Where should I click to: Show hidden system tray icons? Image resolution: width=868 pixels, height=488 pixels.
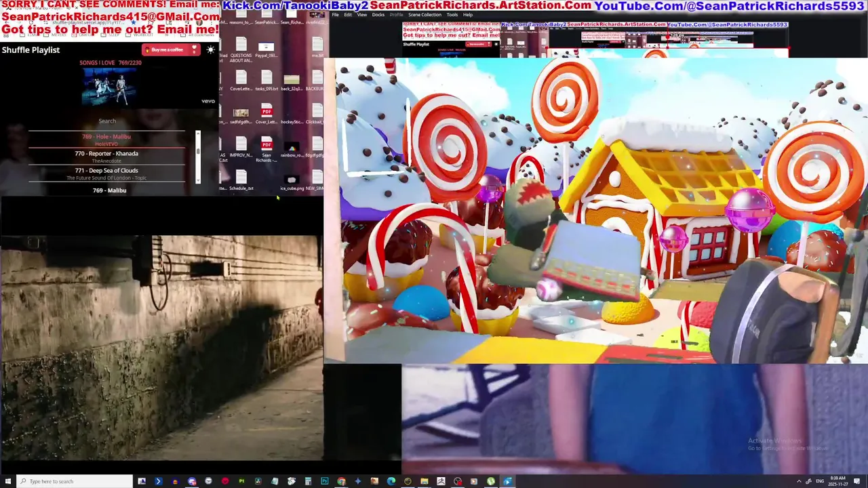(x=799, y=481)
